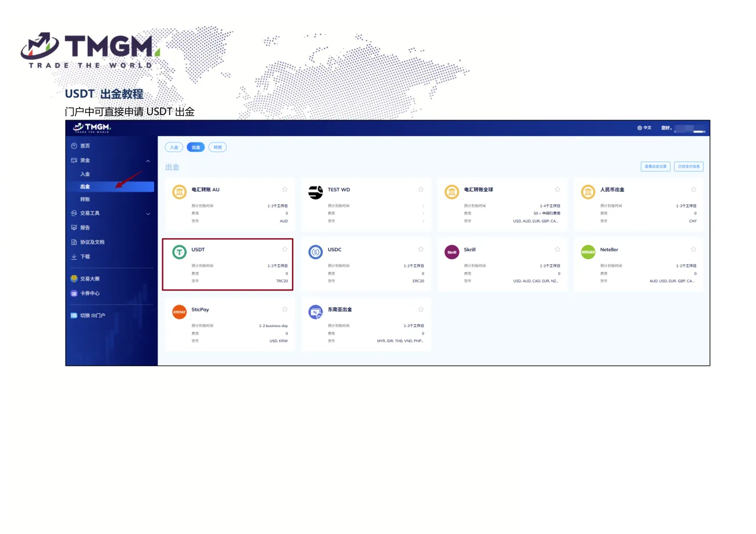Click the 查看出金记录 button
The width and height of the screenshot is (756, 534).
[656, 167]
